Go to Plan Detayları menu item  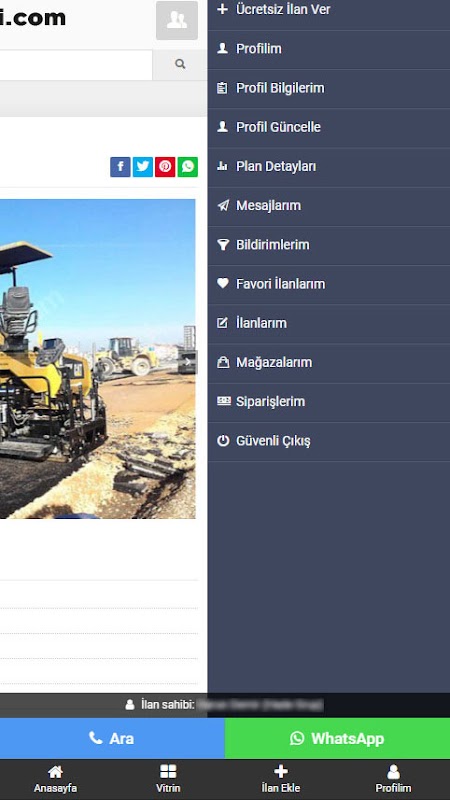click(329, 166)
